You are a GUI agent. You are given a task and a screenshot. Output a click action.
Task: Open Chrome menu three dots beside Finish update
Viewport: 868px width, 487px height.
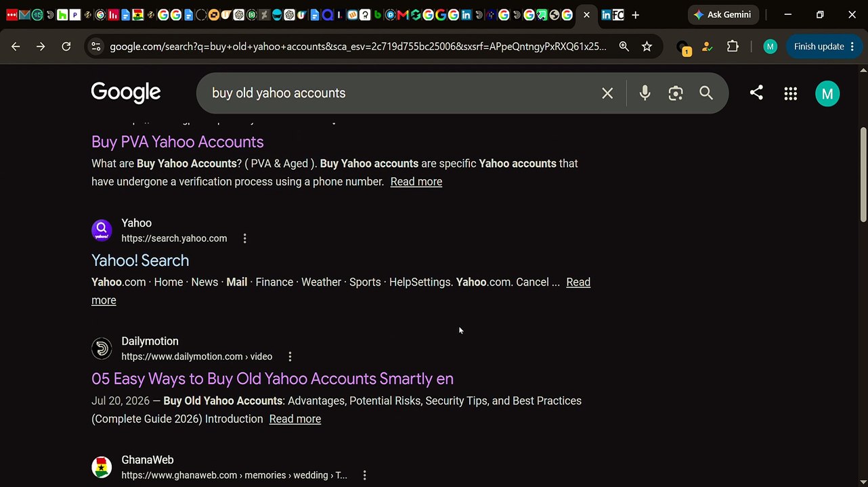852,47
